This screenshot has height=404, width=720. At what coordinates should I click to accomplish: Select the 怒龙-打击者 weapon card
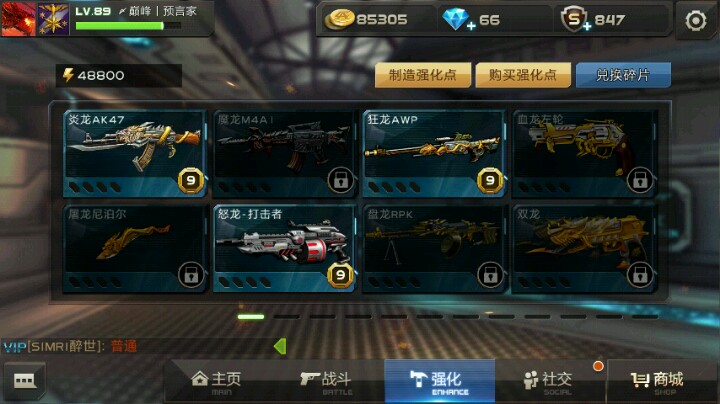285,248
